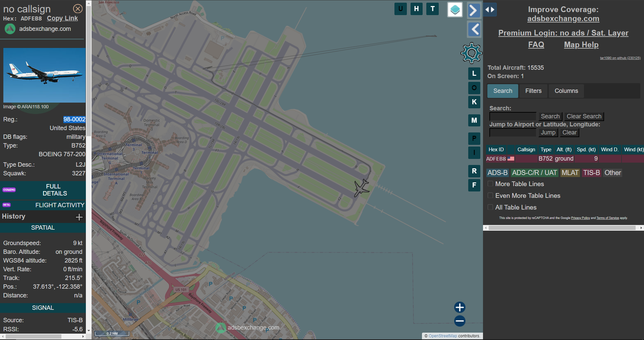
Task: Sort table by Callsign column
Action: 526,150
